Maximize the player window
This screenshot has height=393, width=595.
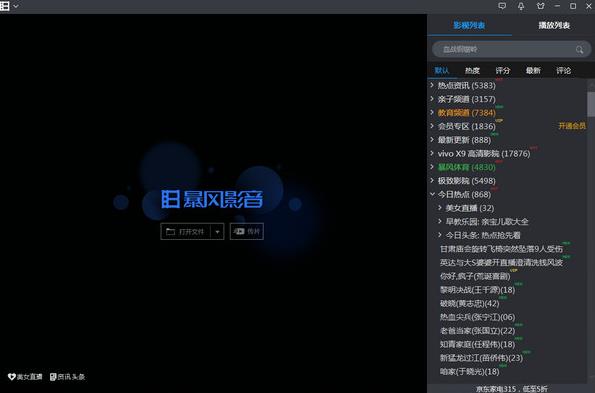pos(573,6)
